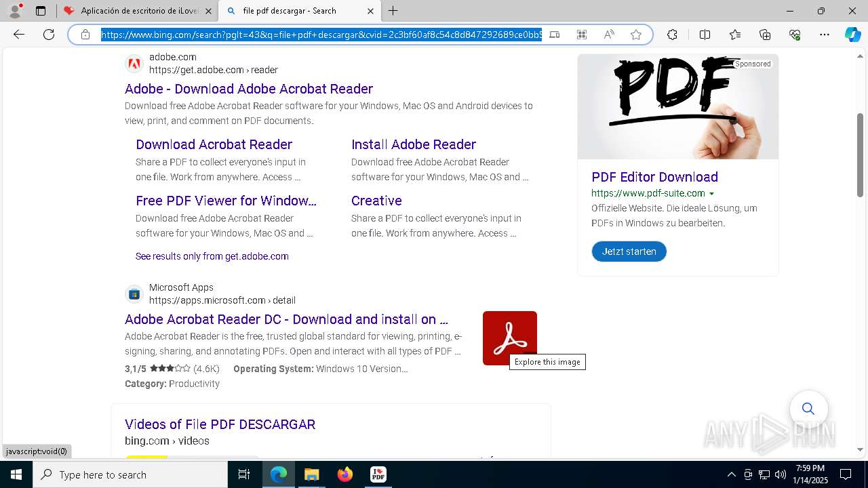
Task: Click the address bar URL field
Action: 321,35
